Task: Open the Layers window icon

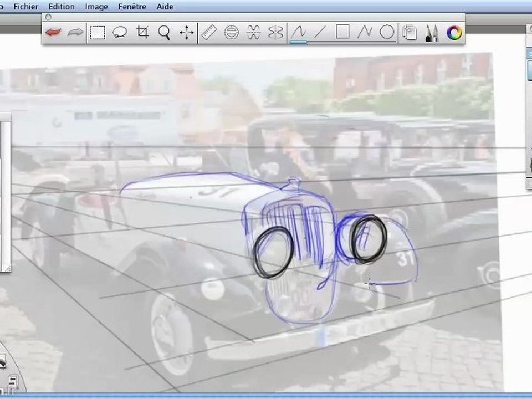Action: pos(410,33)
